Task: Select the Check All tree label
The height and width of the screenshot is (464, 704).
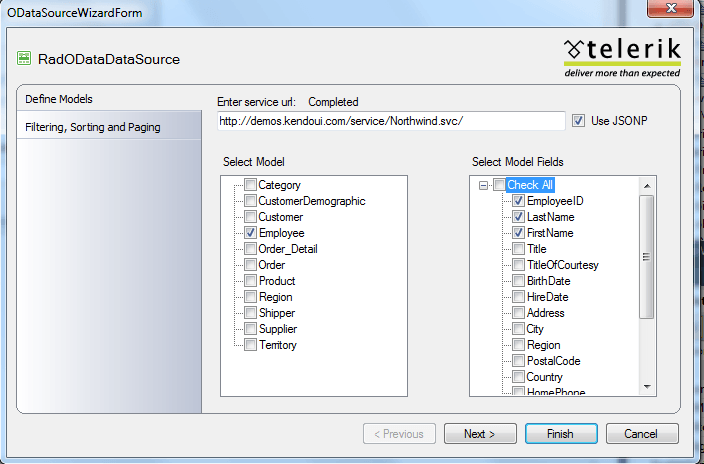Action: point(530,185)
